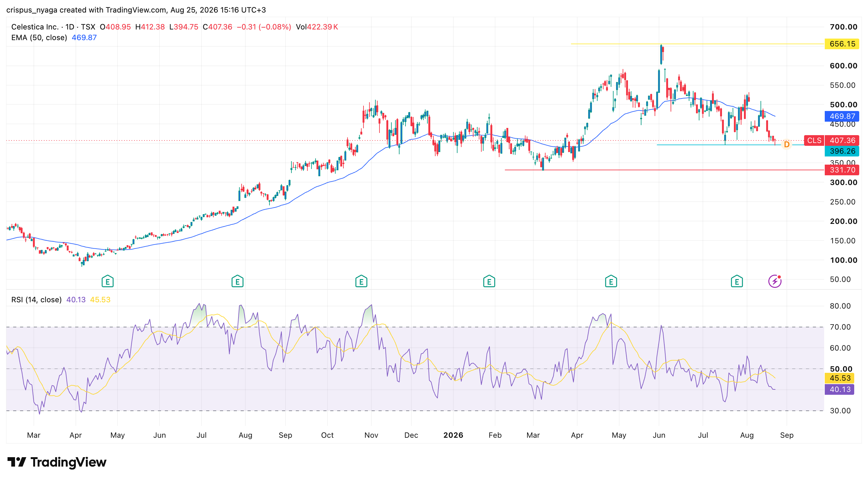Click the yellow 45.53 RSI legend value

(x=100, y=300)
